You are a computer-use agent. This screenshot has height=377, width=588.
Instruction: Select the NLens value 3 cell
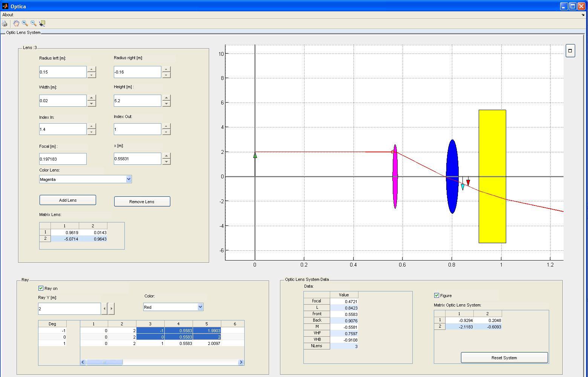(344, 346)
